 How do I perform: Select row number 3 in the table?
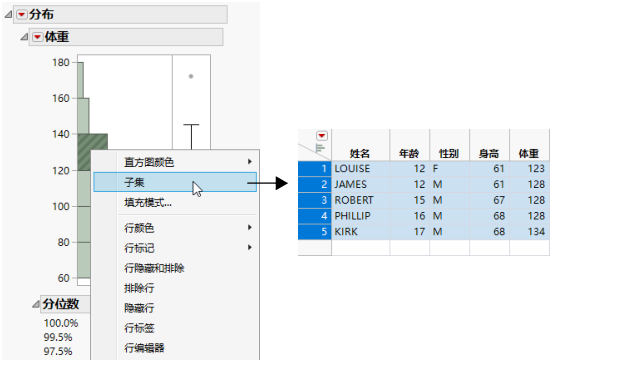[x=314, y=200]
